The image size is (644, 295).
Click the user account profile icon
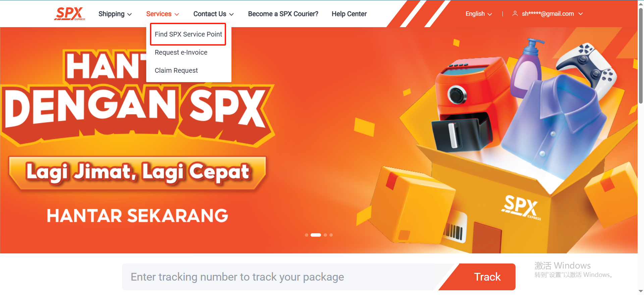tap(515, 14)
